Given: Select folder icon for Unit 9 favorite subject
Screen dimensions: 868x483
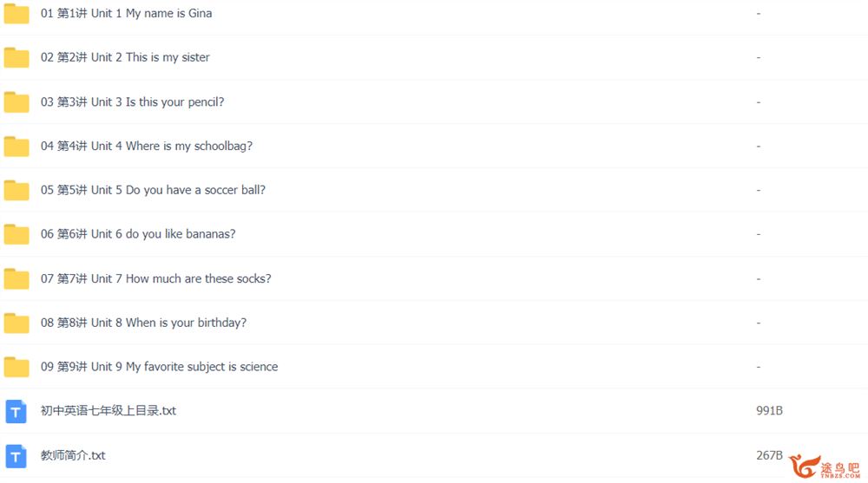Looking at the screenshot, I should coord(16,367).
